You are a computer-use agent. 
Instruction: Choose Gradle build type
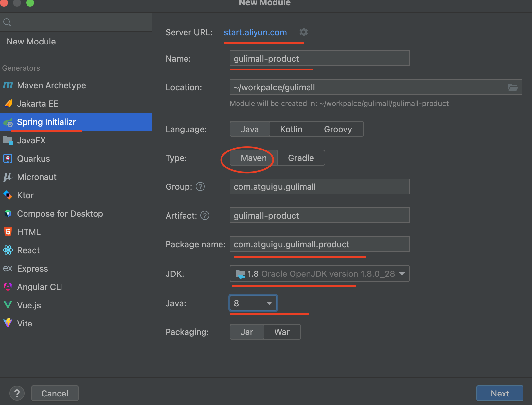[301, 158]
